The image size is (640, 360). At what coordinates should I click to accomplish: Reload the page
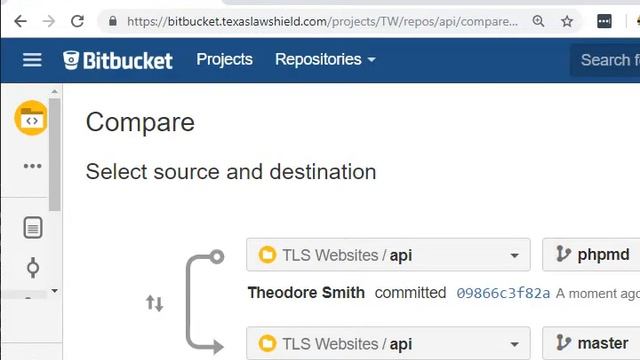[x=77, y=21]
